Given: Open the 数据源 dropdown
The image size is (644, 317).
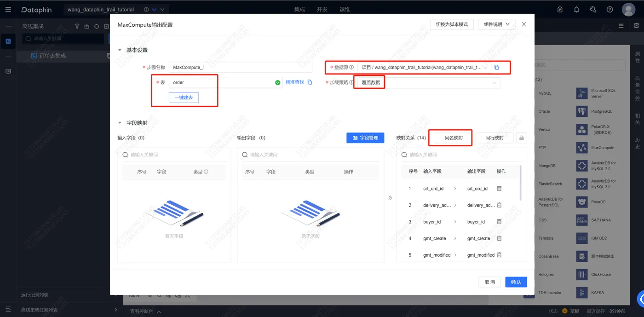Looking at the screenshot, I should tap(425, 67).
